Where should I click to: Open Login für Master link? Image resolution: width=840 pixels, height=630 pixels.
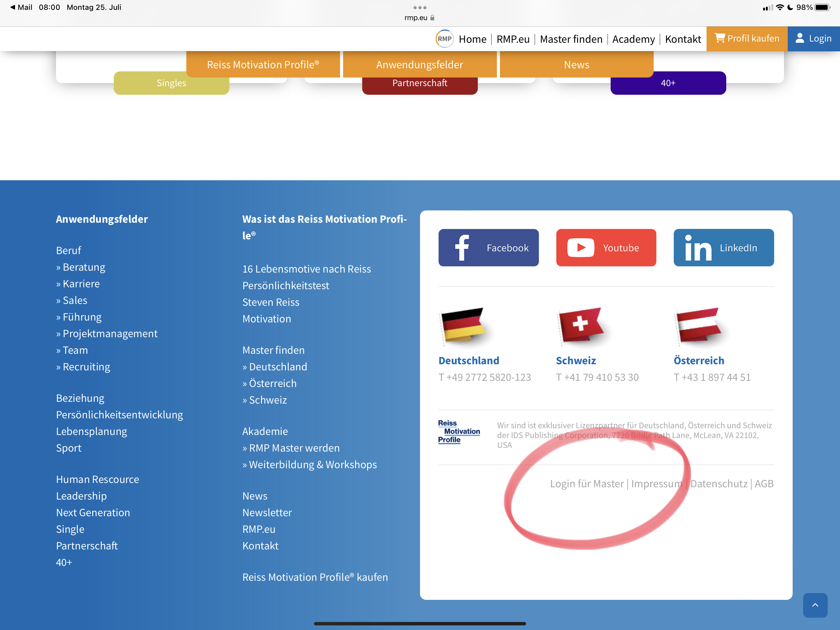point(587,483)
